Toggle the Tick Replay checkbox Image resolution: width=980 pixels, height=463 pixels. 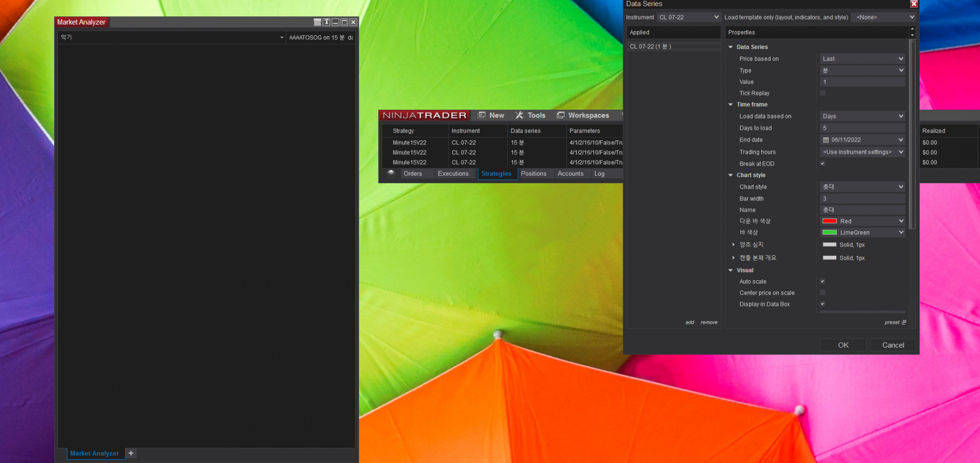click(823, 93)
